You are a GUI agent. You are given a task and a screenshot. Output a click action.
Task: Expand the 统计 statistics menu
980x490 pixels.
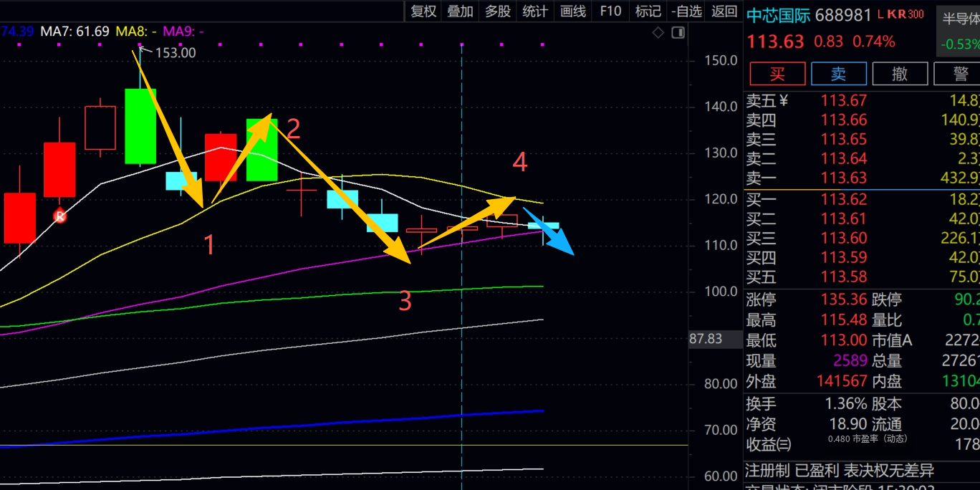(x=535, y=11)
